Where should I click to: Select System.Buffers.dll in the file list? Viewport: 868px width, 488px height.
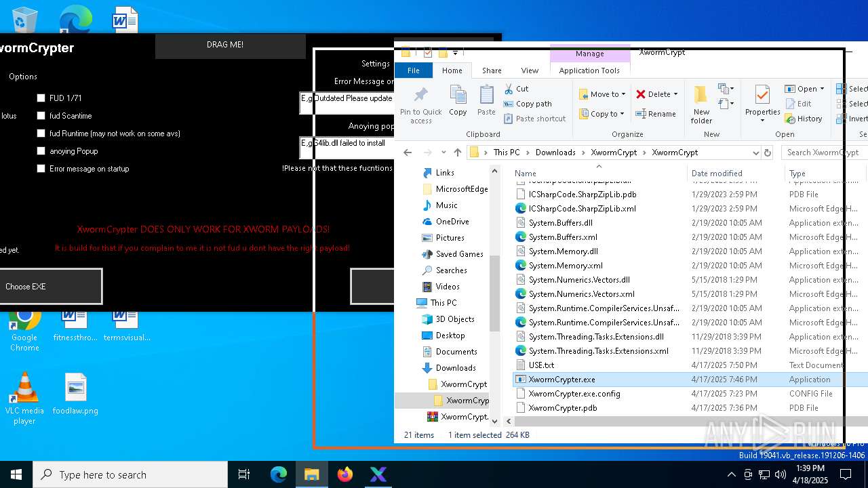pyautogui.click(x=560, y=223)
